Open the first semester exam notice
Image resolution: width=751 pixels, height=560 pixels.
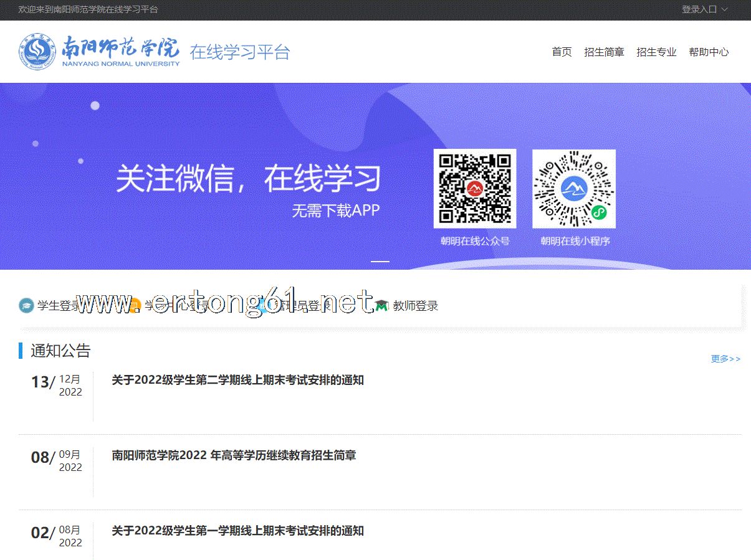(x=237, y=531)
